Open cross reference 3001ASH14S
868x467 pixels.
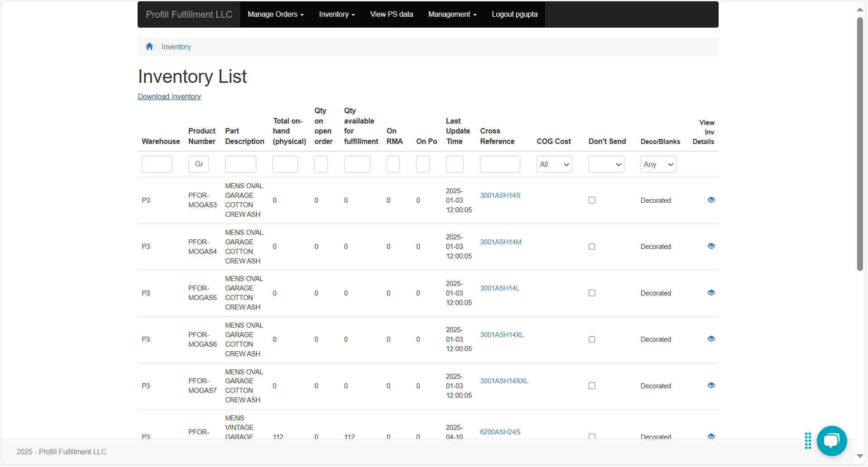coord(500,195)
